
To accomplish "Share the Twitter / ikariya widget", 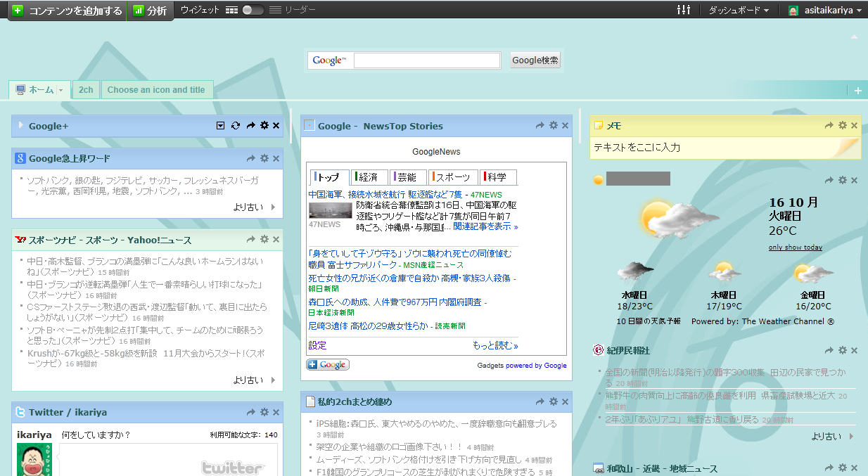I will (x=250, y=412).
